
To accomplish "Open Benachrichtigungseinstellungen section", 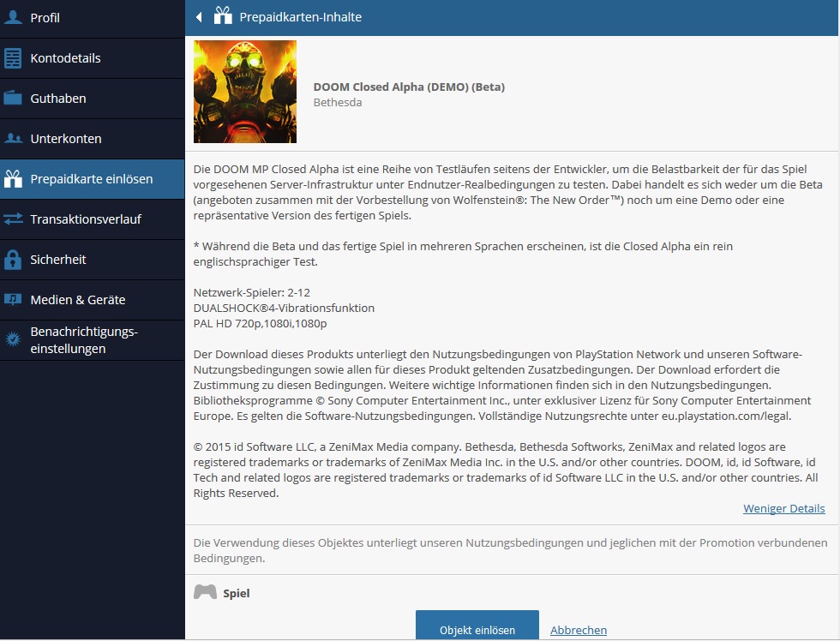I will [93, 340].
